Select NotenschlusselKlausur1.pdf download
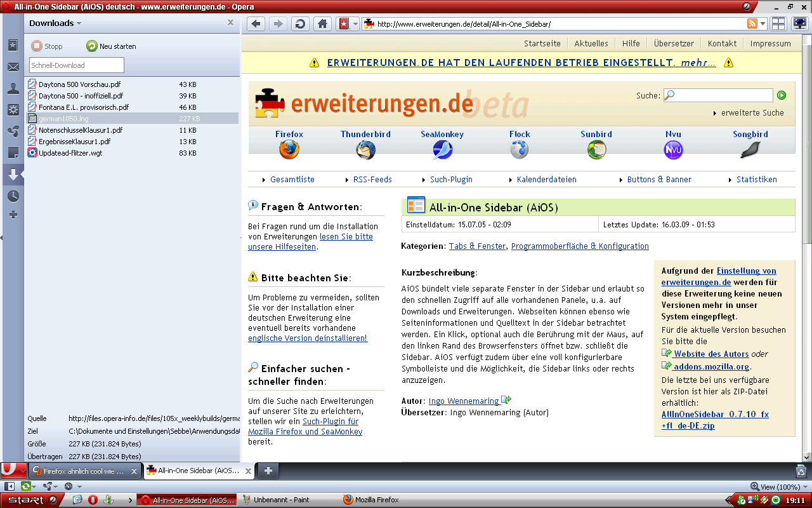 coord(133,130)
